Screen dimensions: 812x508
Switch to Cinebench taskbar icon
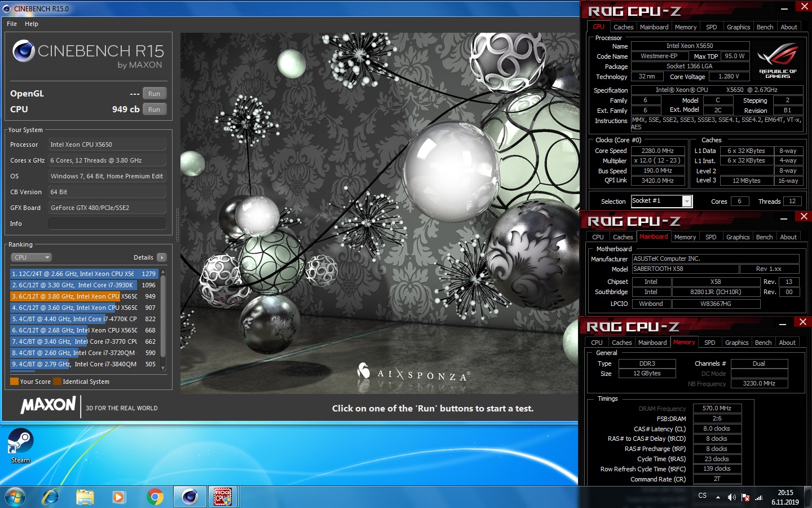pos(189,497)
